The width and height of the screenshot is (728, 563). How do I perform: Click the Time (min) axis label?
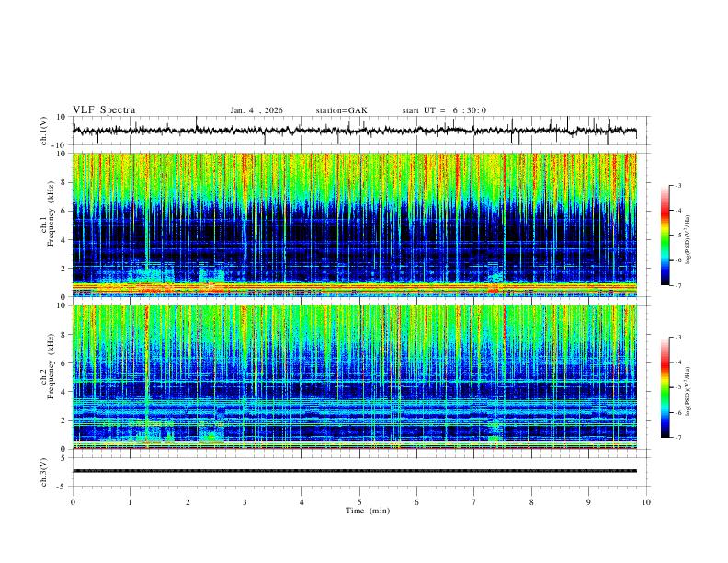[x=368, y=511]
